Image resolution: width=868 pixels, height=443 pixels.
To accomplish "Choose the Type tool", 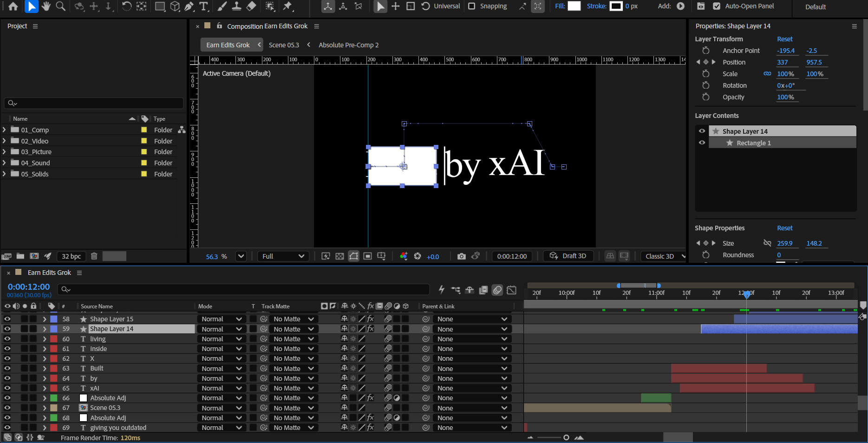I will pos(203,6).
